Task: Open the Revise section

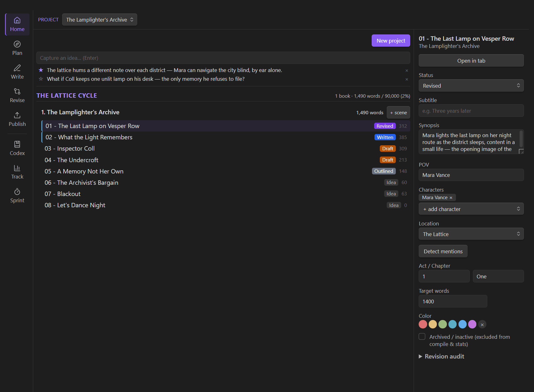Action: [x=17, y=95]
